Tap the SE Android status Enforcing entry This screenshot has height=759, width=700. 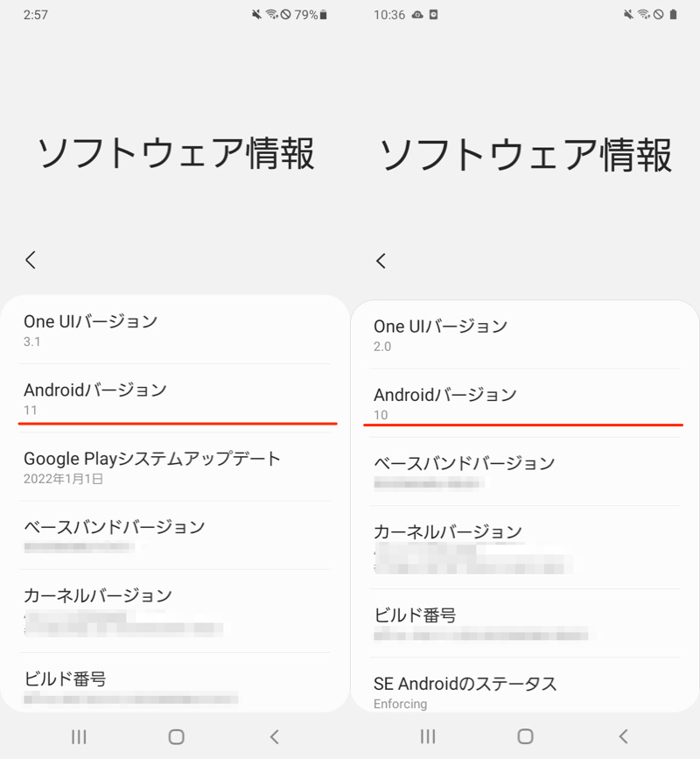click(x=525, y=692)
